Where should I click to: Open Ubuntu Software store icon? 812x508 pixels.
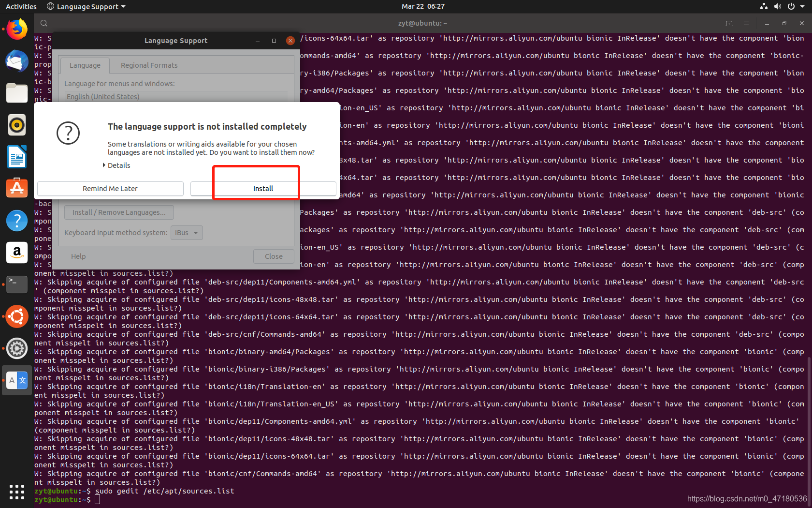[x=17, y=188]
